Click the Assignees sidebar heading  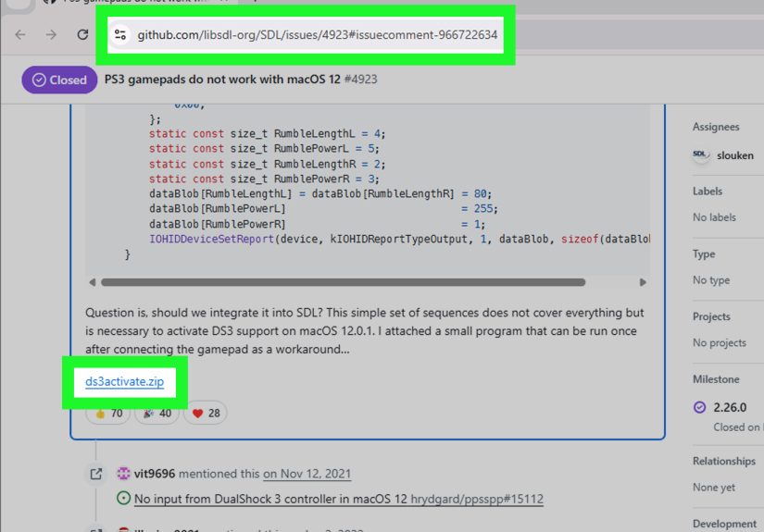pyautogui.click(x=716, y=127)
